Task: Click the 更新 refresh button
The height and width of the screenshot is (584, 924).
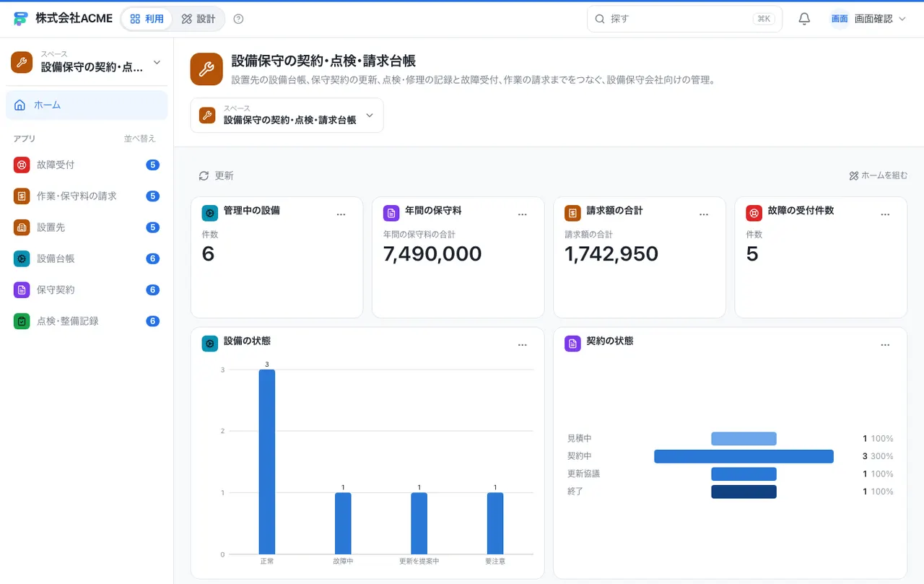Action: [217, 175]
